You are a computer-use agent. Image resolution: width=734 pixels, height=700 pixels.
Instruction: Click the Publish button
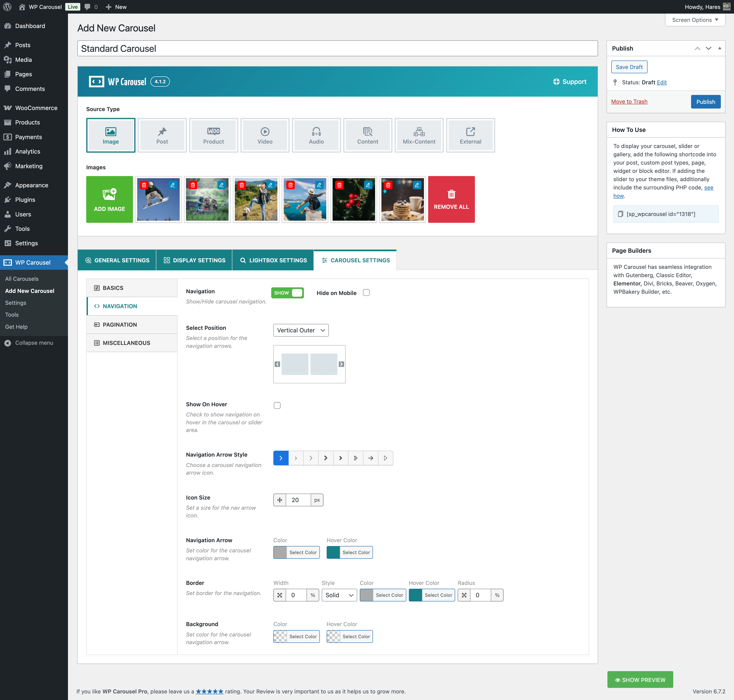705,102
